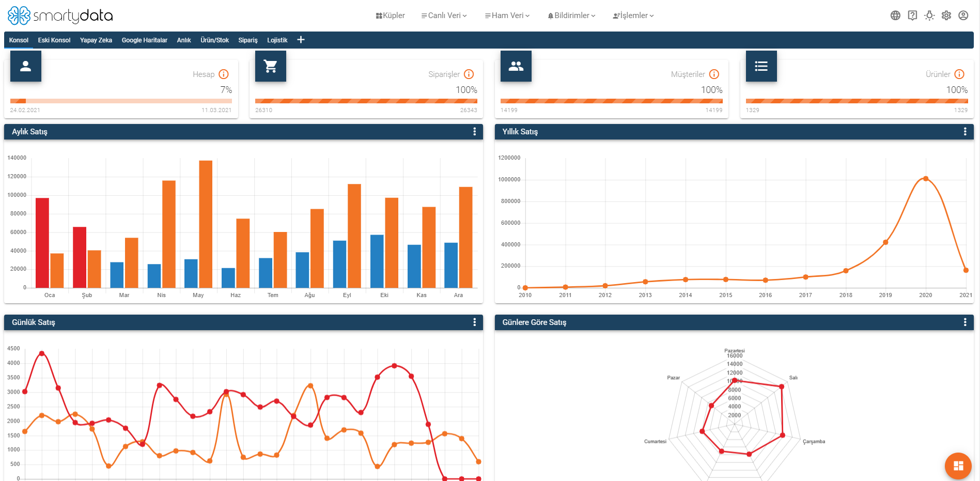This screenshot has height=481, width=980.
Task: Expand the Ham Veri dropdown
Action: point(507,15)
